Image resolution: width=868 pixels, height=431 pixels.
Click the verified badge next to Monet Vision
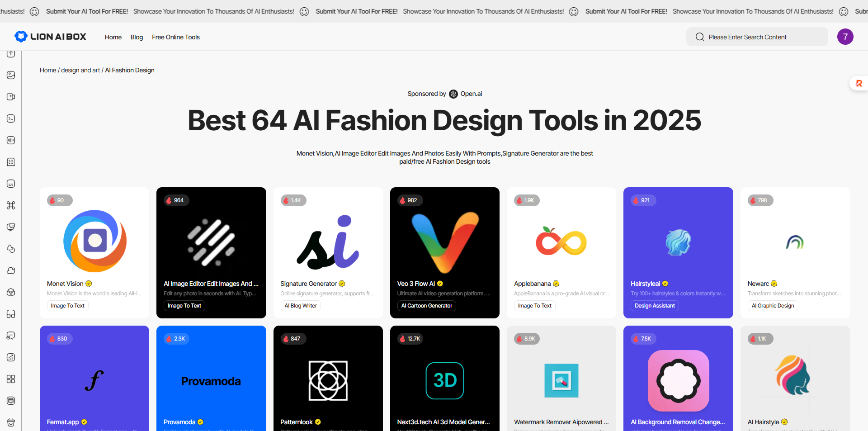pos(89,284)
